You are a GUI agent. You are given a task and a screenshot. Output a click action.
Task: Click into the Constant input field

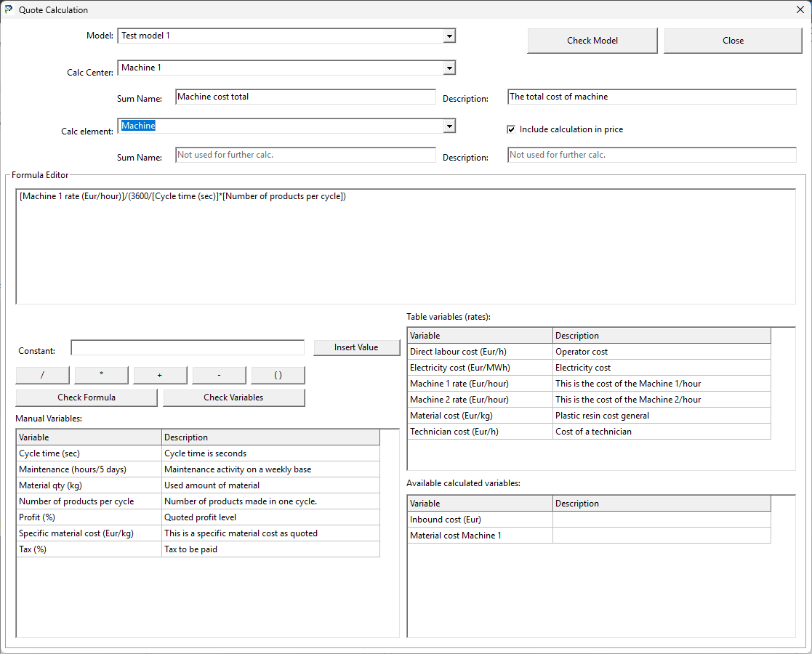click(x=188, y=348)
